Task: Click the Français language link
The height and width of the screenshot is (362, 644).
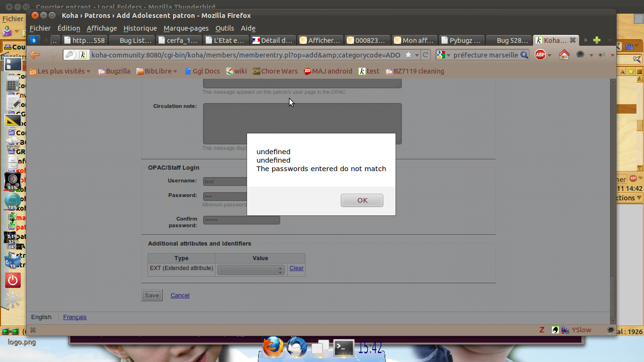Action: 75,317
